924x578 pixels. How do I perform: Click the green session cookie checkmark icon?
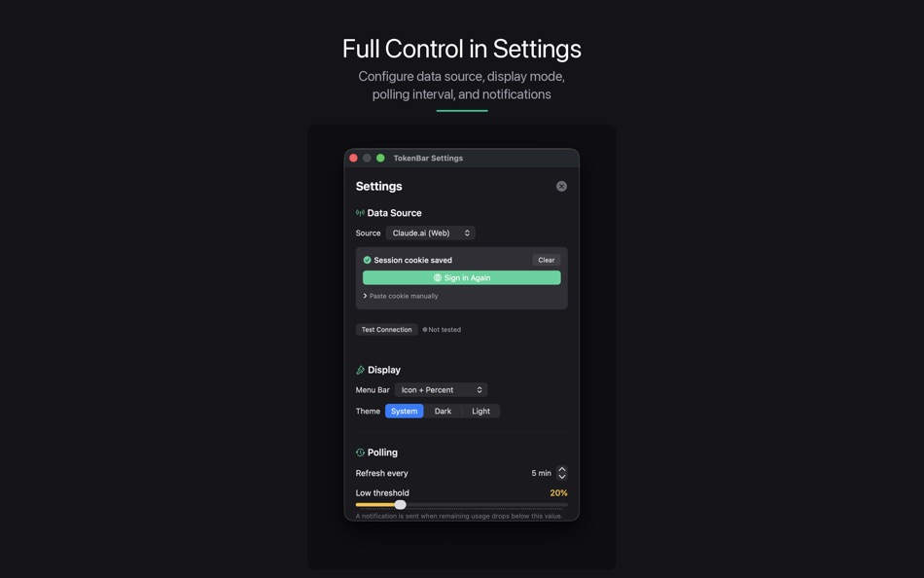(x=367, y=260)
